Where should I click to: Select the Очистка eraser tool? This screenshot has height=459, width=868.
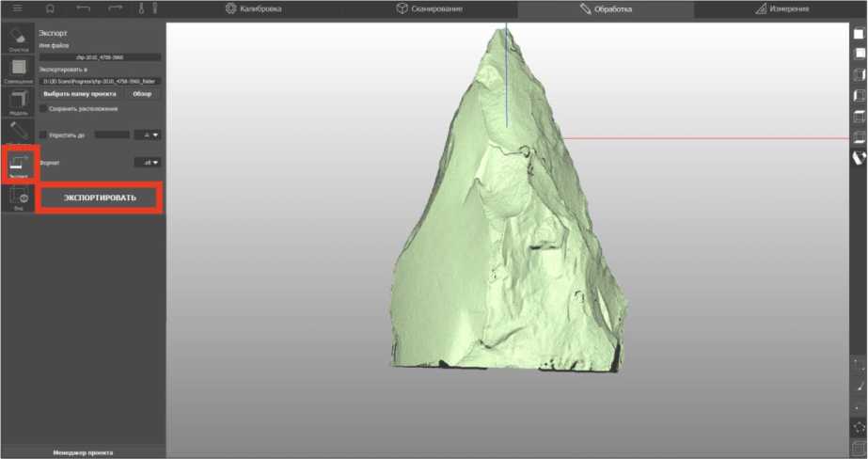pyautogui.click(x=19, y=40)
